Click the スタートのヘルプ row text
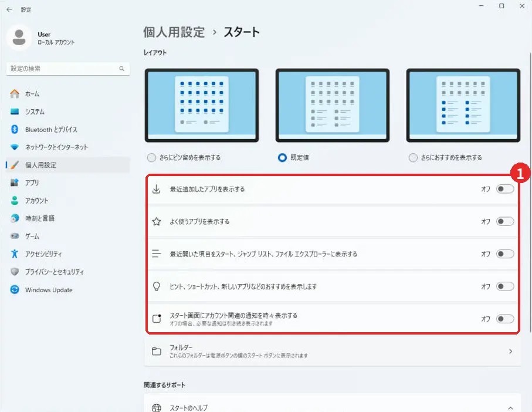This screenshot has width=532, height=412. (x=189, y=408)
